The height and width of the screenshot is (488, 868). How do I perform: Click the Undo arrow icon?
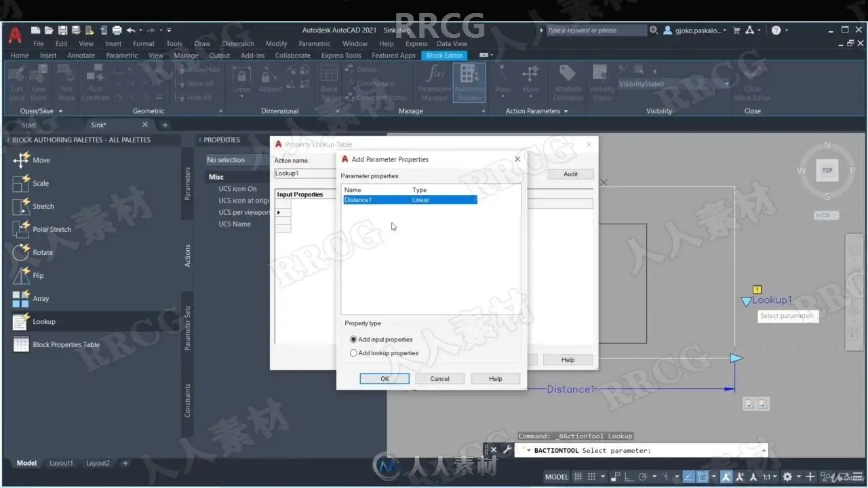(x=130, y=30)
